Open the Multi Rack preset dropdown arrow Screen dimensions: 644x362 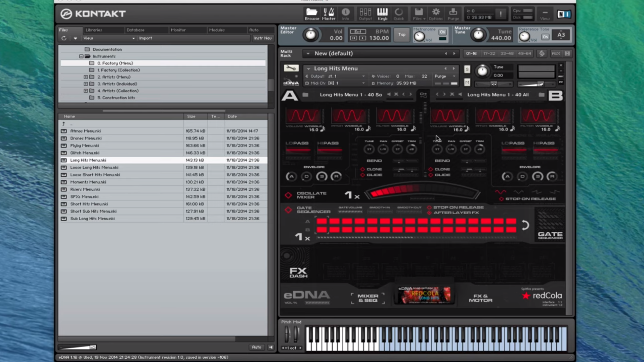[308, 54]
